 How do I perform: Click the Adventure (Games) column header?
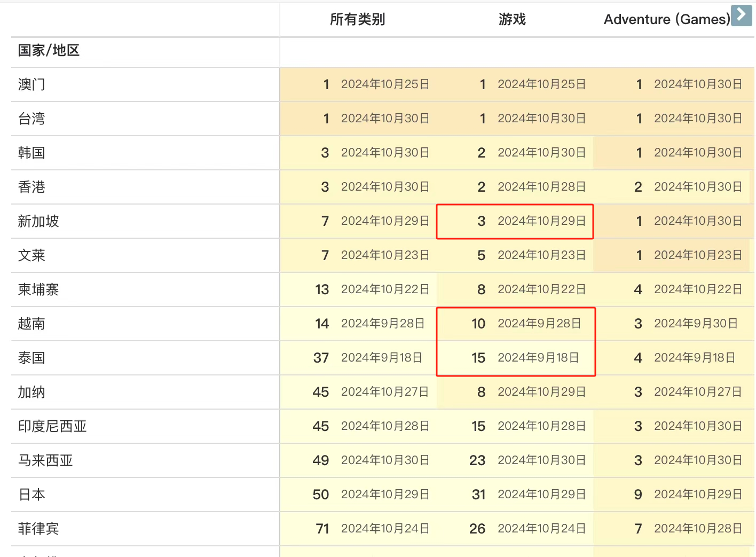[x=667, y=19]
